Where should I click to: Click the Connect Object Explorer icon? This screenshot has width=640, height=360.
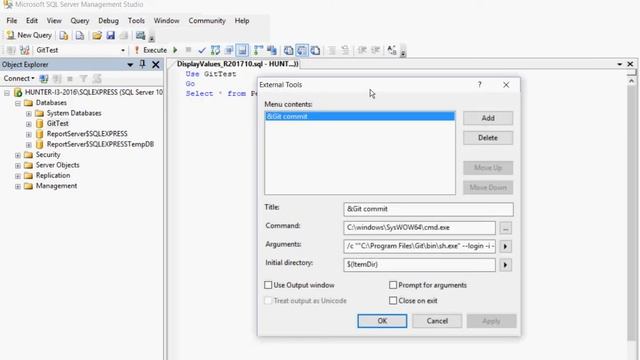[x=44, y=78]
